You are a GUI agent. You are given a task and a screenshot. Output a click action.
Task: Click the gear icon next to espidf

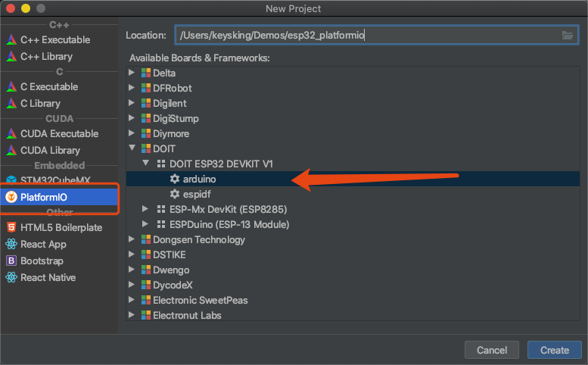click(175, 194)
